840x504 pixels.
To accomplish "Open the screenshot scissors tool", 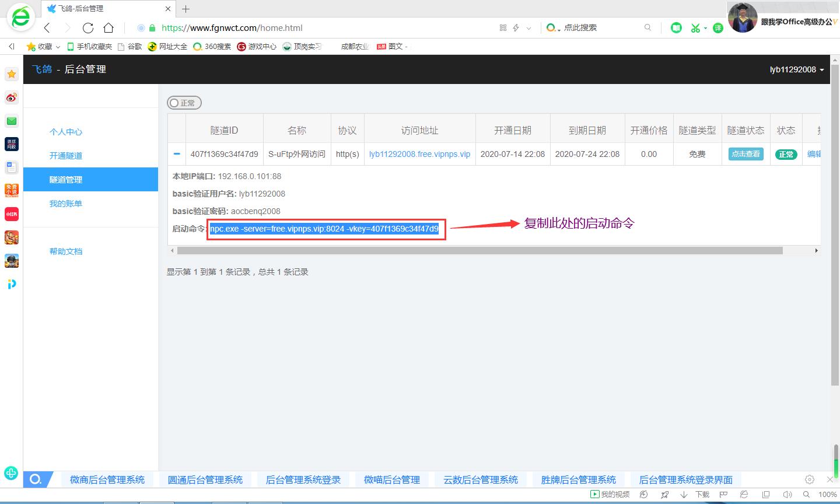I will (696, 27).
